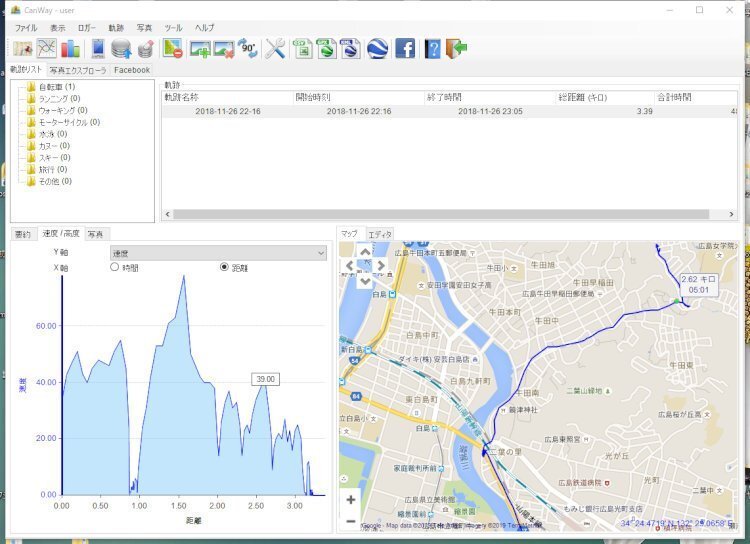Image resolution: width=750 pixels, height=544 pixels.
Task: Click the help question mark icon
Action: [x=432, y=48]
